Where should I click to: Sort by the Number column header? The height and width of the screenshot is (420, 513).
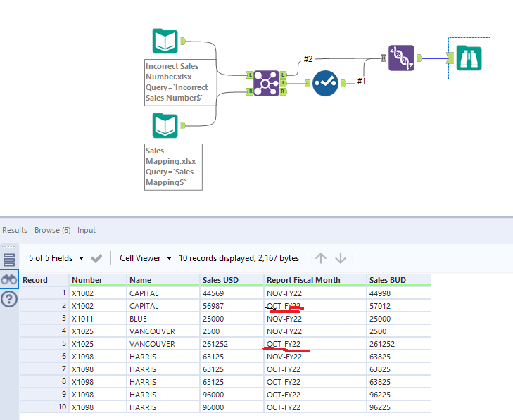click(x=98, y=280)
